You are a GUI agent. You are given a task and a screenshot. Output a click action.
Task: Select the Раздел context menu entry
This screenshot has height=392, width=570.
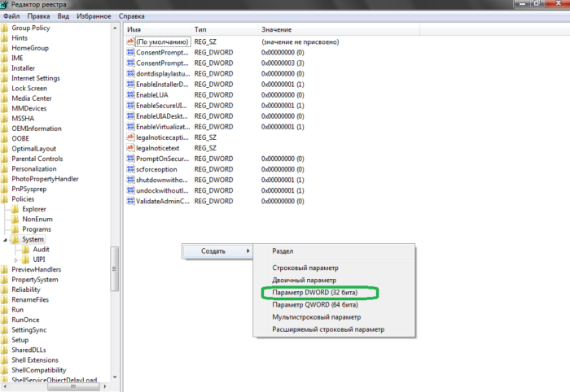point(283,251)
